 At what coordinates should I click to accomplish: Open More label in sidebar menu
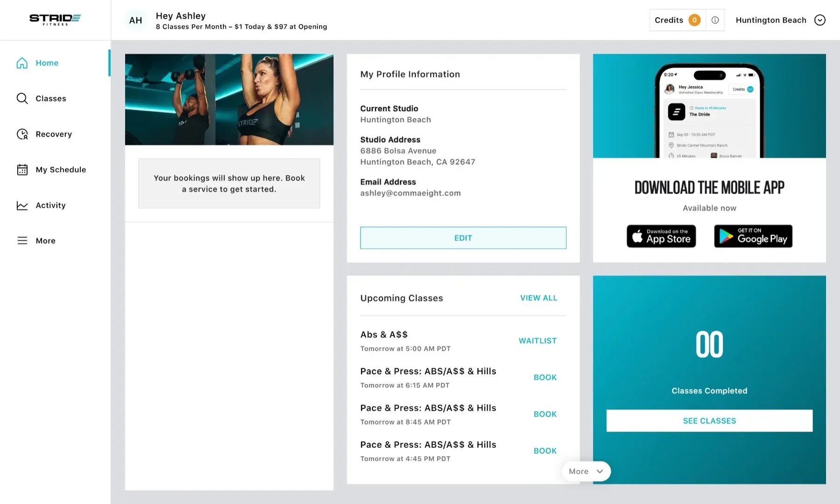45,241
